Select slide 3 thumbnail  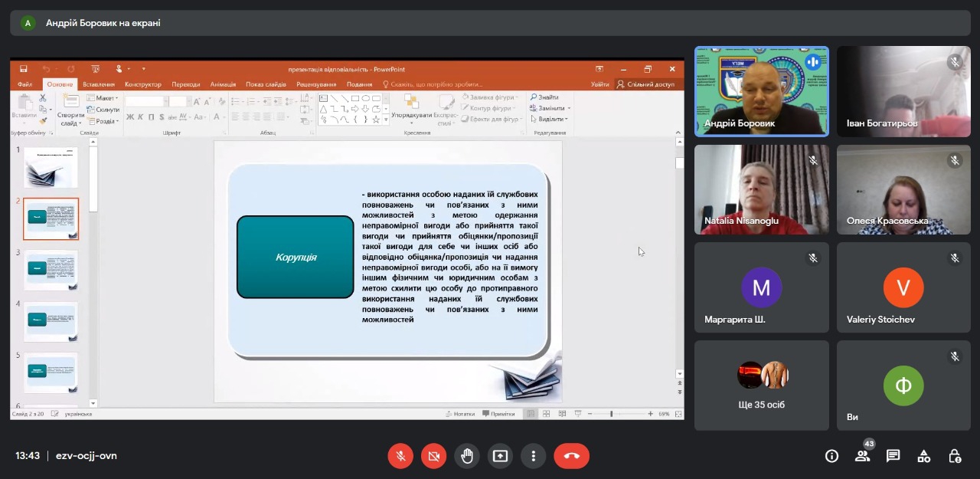tap(51, 270)
